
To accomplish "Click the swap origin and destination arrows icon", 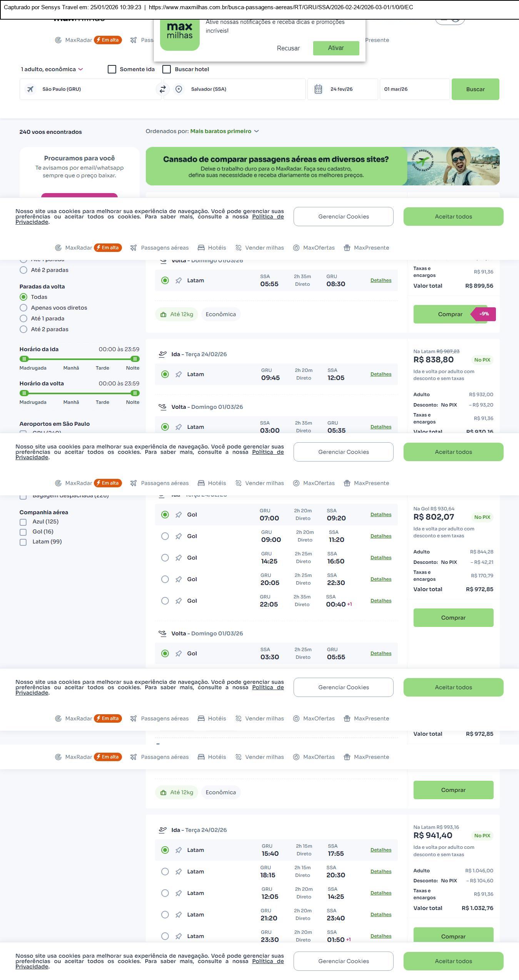I will click(x=162, y=89).
